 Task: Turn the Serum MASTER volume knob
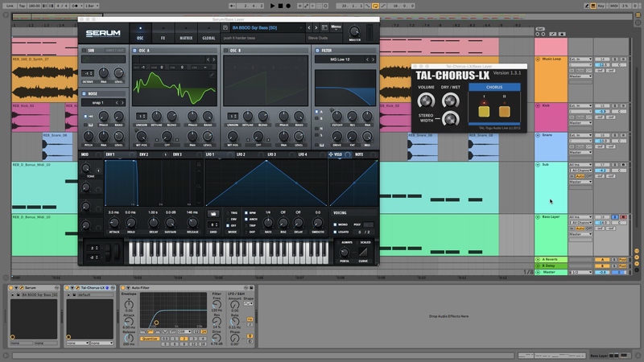tap(354, 31)
